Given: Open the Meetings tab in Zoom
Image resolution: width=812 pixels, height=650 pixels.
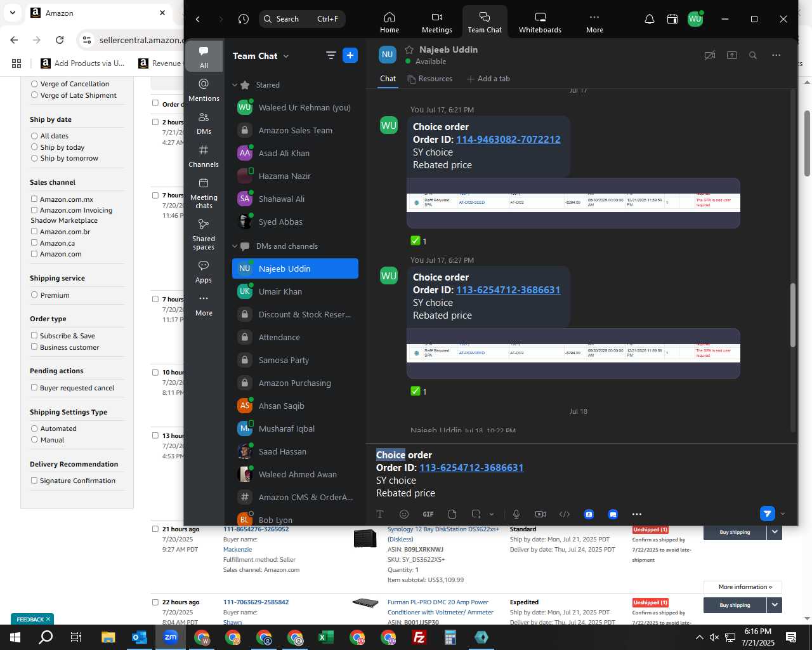Looking at the screenshot, I should pos(437,22).
